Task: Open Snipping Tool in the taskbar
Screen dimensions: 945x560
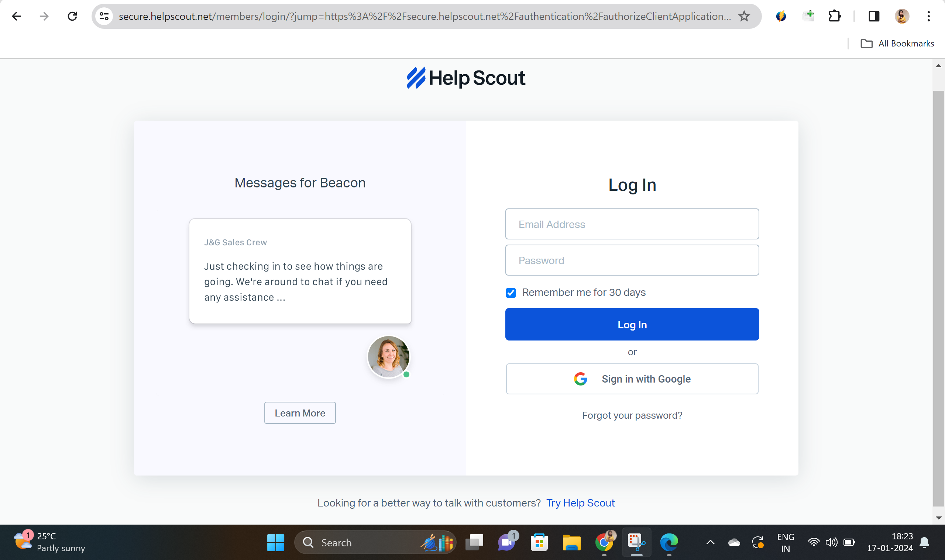Action: click(636, 543)
